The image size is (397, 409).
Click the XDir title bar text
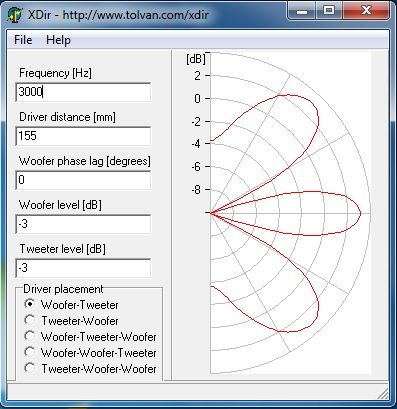coord(118,15)
